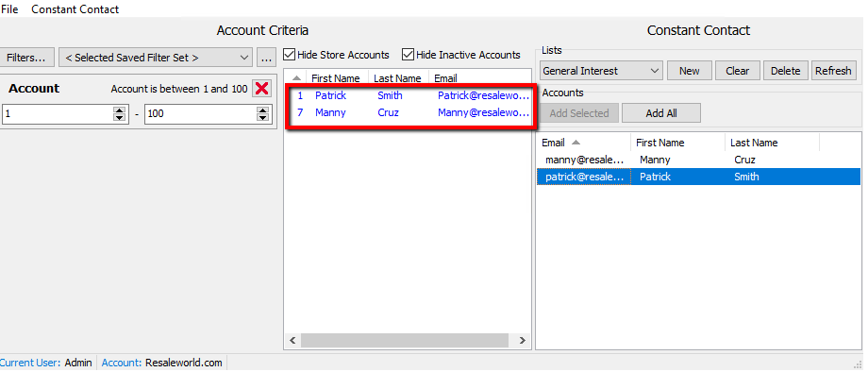This screenshot has height=372, width=868.
Task: Click the ellipsis button beside saved filter set
Action: tap(266, 58)
